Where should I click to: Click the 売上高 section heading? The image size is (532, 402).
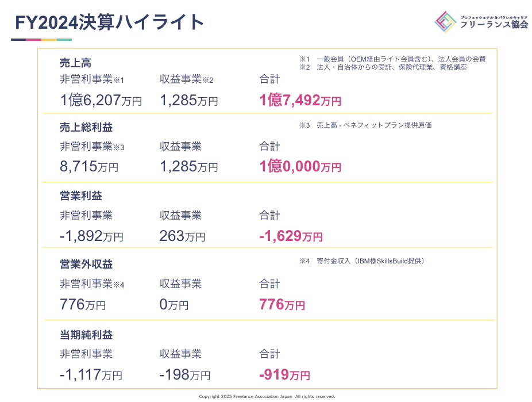75,63
